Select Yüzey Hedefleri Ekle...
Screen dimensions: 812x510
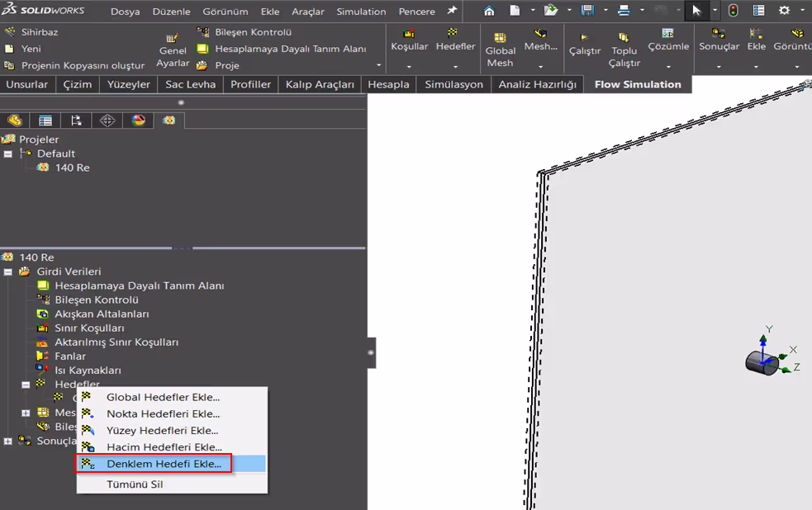pos(172,430)
